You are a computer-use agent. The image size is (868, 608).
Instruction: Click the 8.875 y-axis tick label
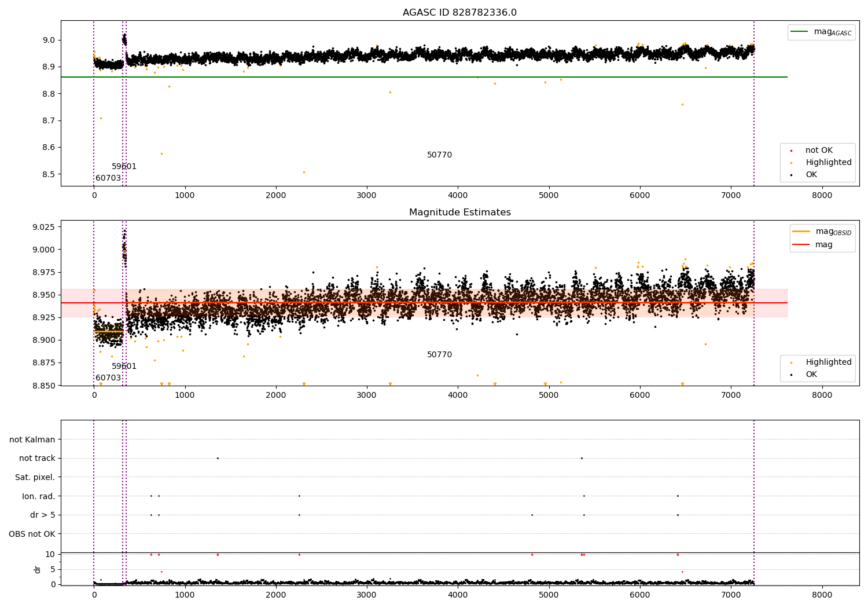(44, 363)
